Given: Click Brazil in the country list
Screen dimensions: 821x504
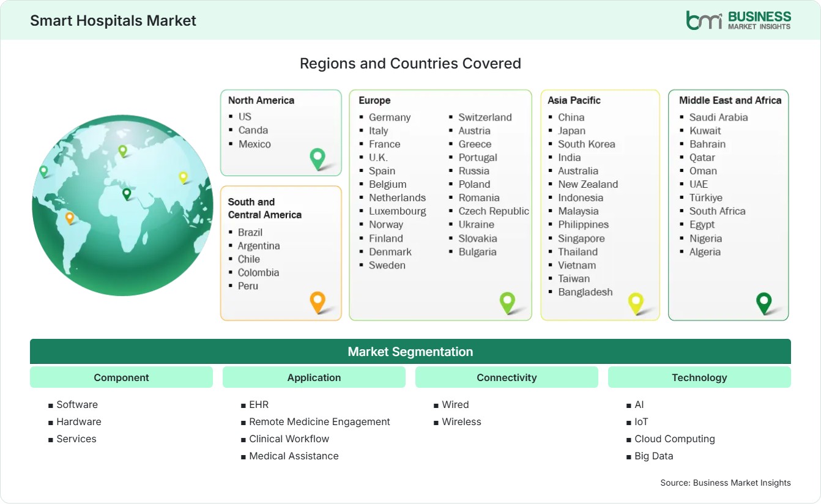Looking at the screenshot, I should click(250, 232).
